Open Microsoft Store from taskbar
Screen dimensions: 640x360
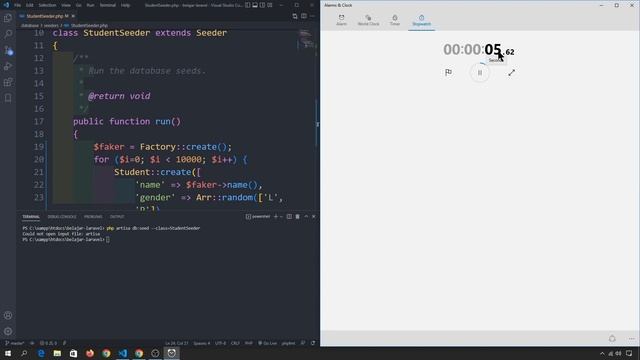tap(73, 353)
